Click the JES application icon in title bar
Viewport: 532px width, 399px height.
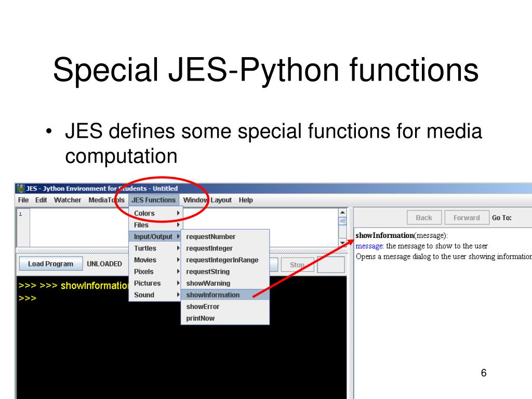21,188
